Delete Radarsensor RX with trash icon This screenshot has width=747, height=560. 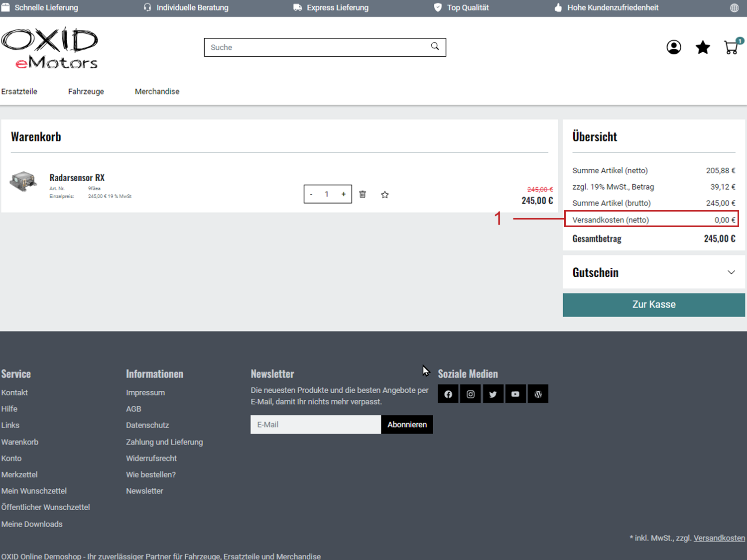click(363, 194)
